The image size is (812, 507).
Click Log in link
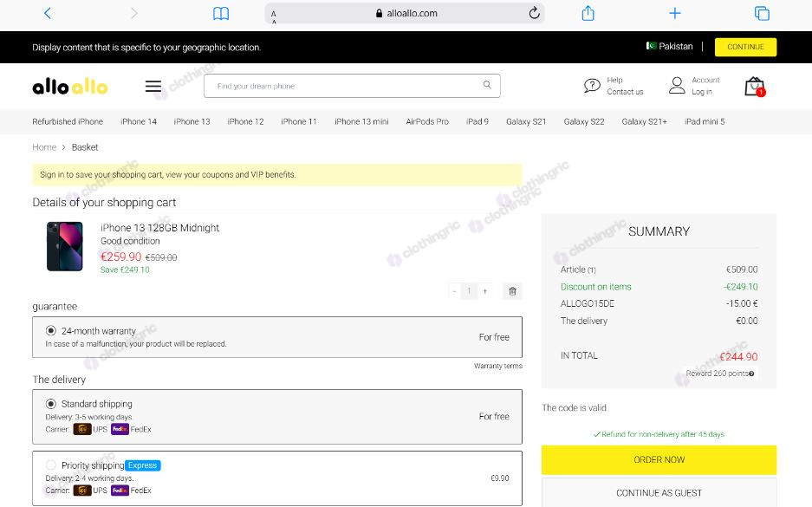pyautogui.click(x=702, y=92)
